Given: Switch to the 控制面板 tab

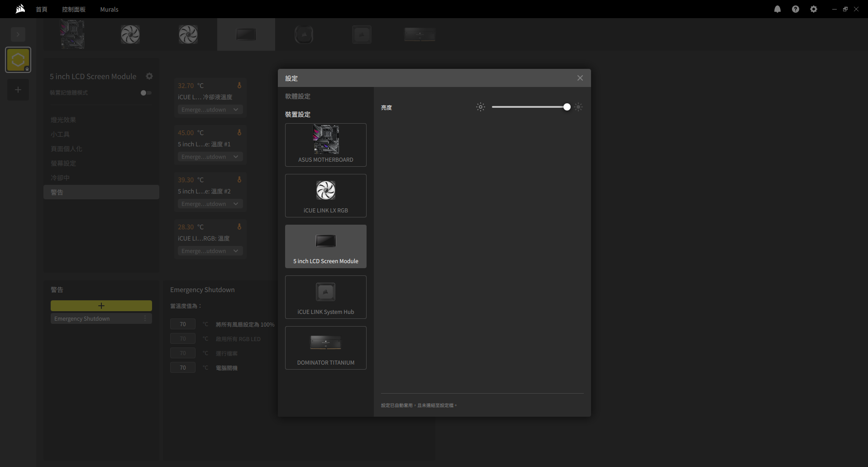Looking at the screenshot, I should coord(74,9).
